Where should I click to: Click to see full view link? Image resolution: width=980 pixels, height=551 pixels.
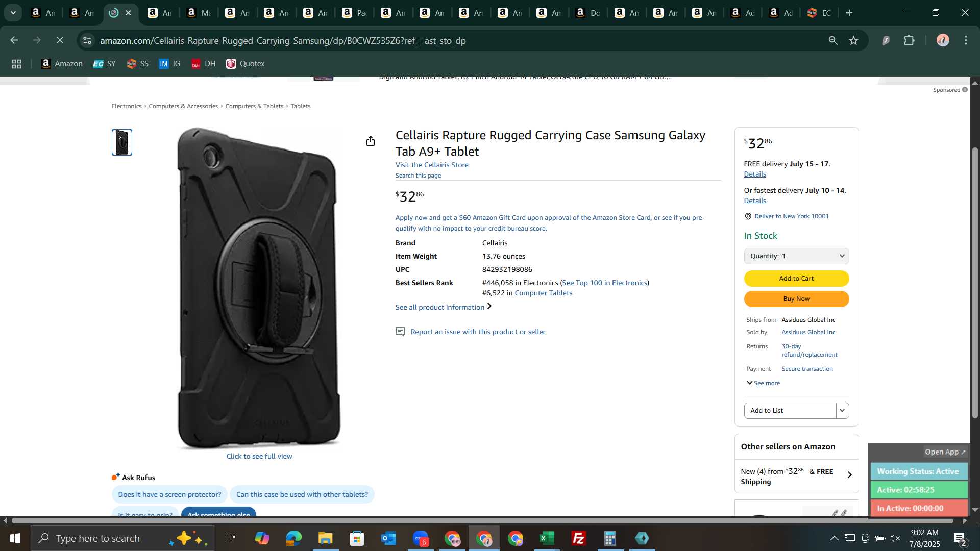(x=259, y=456)
